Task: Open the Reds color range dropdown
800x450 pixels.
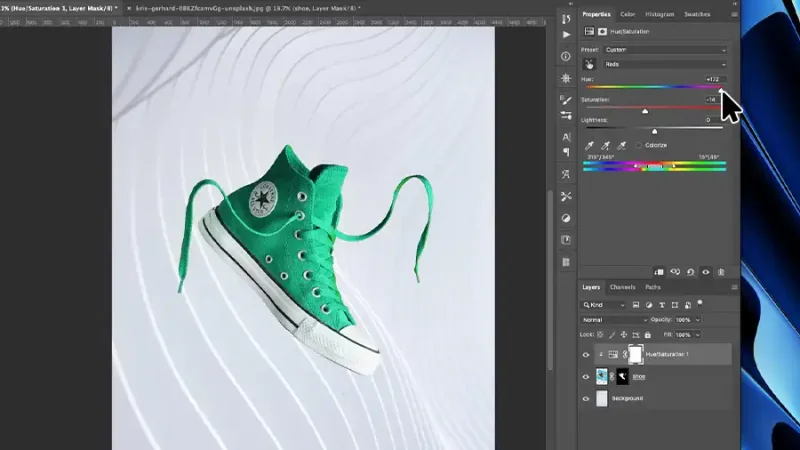Action: [665, 64]
